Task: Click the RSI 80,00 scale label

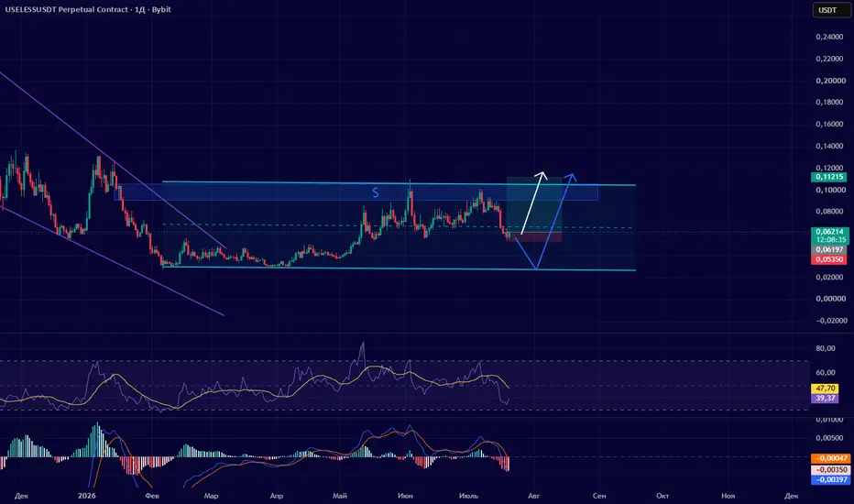Action: pyautogui.click(x=826, y=348)
